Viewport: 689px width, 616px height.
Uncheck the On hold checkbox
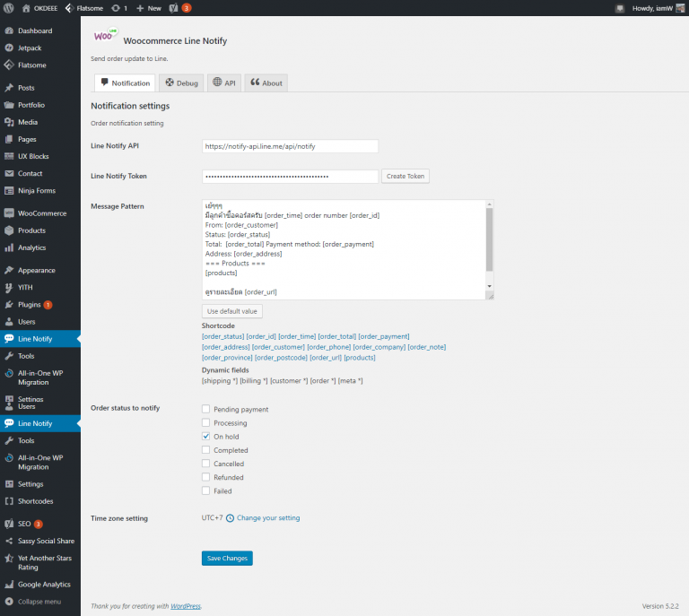(205, 437)
